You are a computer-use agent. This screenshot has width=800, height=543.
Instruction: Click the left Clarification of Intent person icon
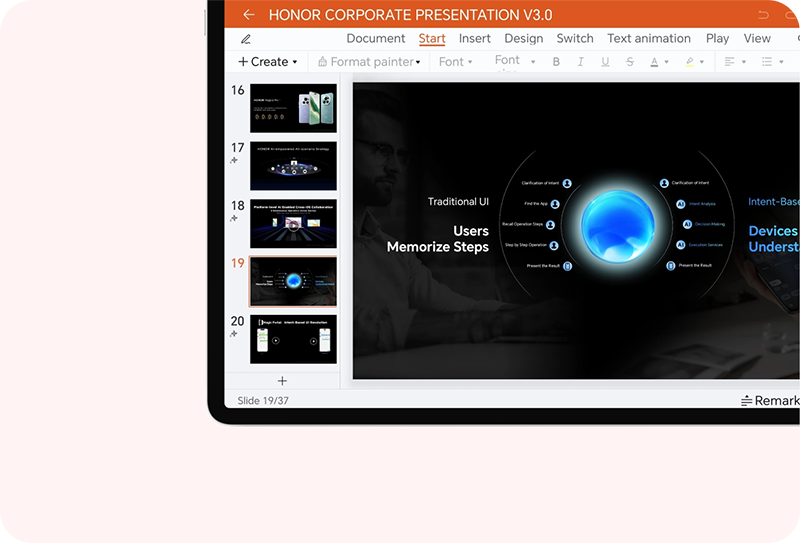pyautogui.click(x=567, y=183)
